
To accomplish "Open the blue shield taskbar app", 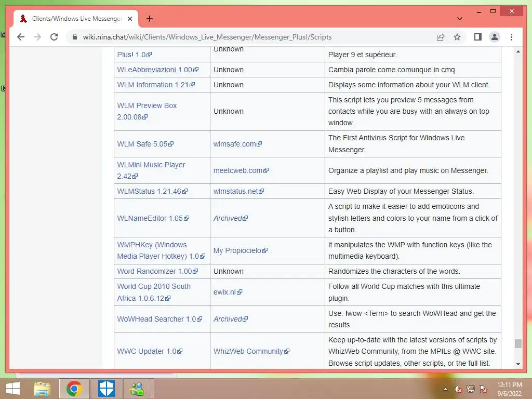I will tap(106, 389).
